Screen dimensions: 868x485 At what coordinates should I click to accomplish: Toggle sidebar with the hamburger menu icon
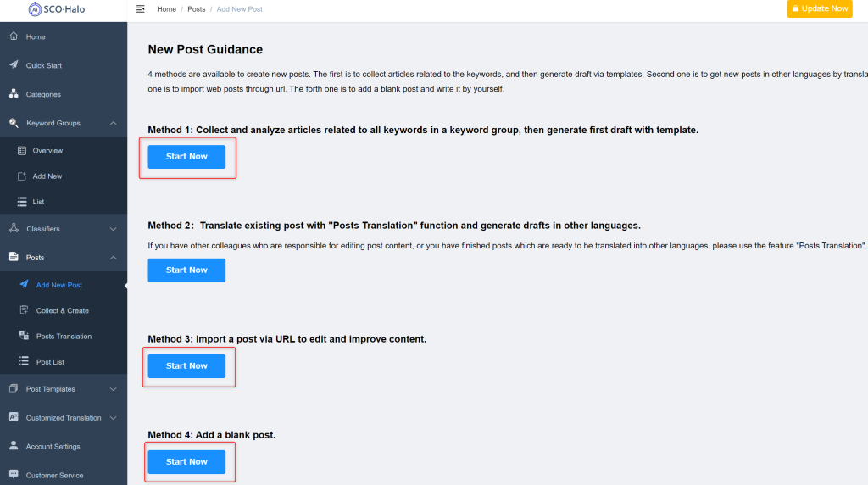(x=141, y=8)
